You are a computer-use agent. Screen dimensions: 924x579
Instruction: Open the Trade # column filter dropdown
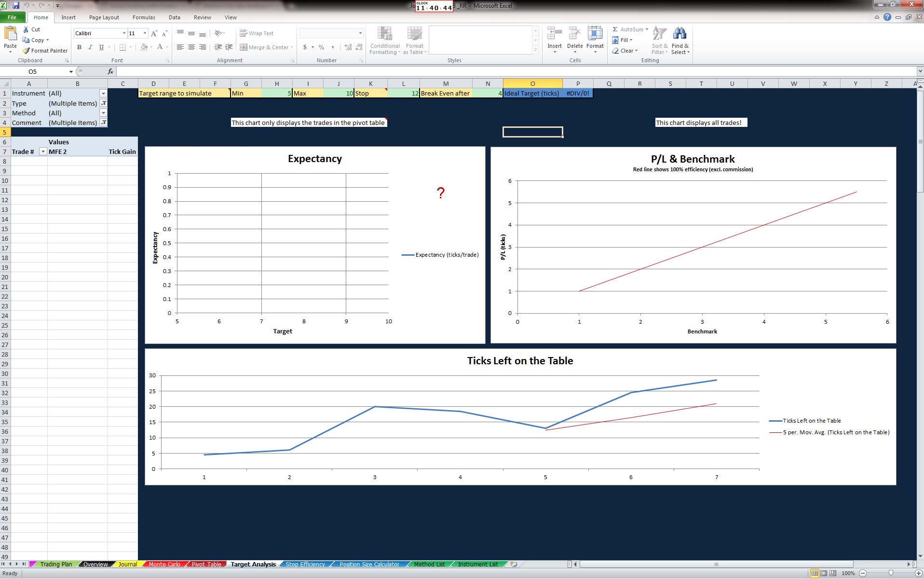[x=43, y=152]
